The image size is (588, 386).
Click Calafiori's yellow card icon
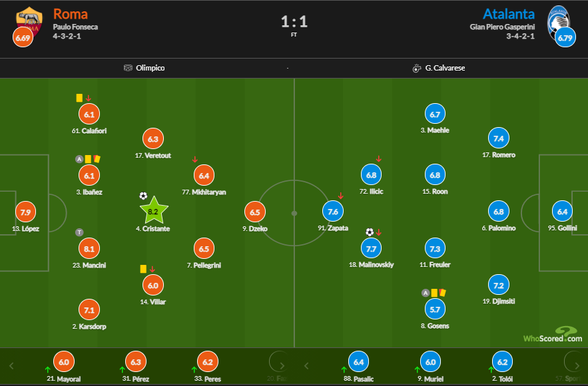[x=79, y=98]
